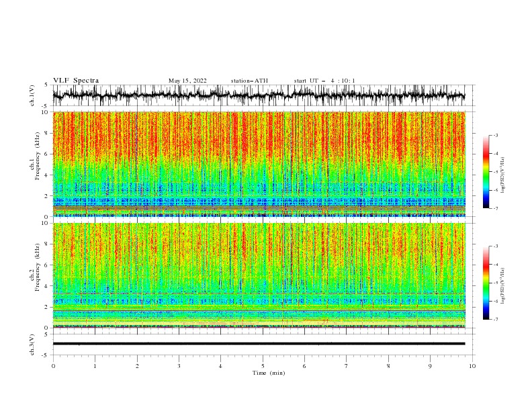
Task: Click the "ch.1(V)" waveform axis label
Action: point(32,95)
